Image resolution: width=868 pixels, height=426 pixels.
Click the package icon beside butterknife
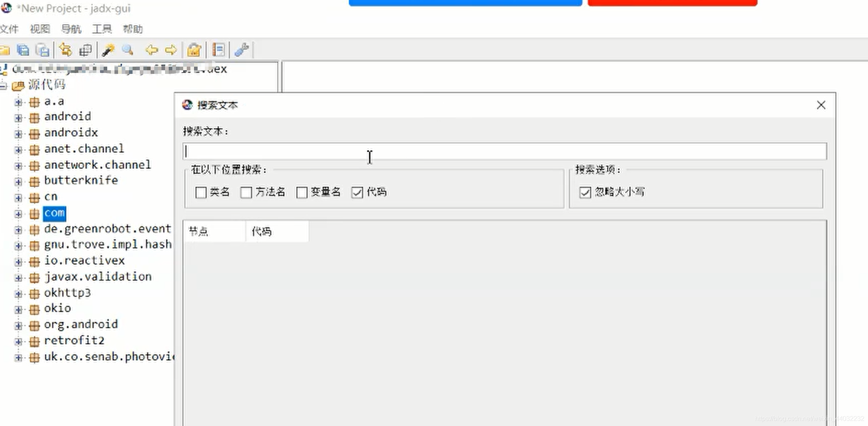35,181
